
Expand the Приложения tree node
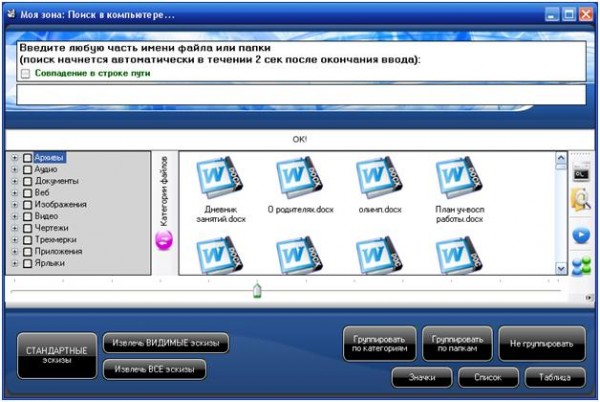15,252
